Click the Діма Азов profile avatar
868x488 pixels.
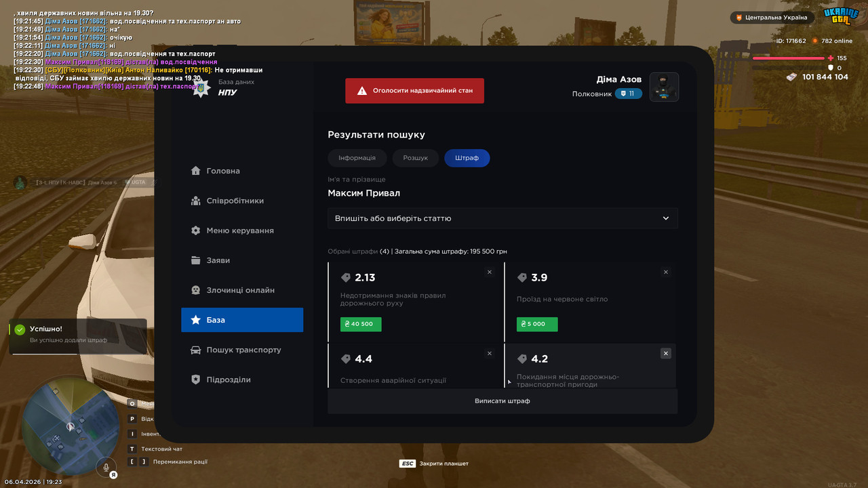point(664,87)
